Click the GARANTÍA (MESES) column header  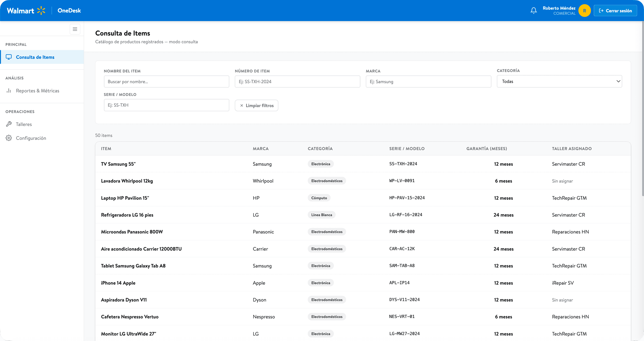click(x=487, y=148)
